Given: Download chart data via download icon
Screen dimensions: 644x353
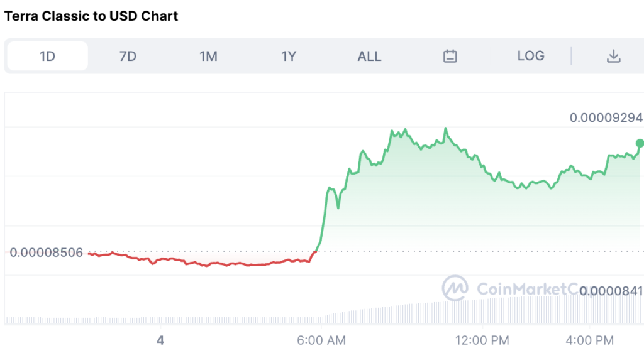Looking at the screenshot, I should (613, 56).
